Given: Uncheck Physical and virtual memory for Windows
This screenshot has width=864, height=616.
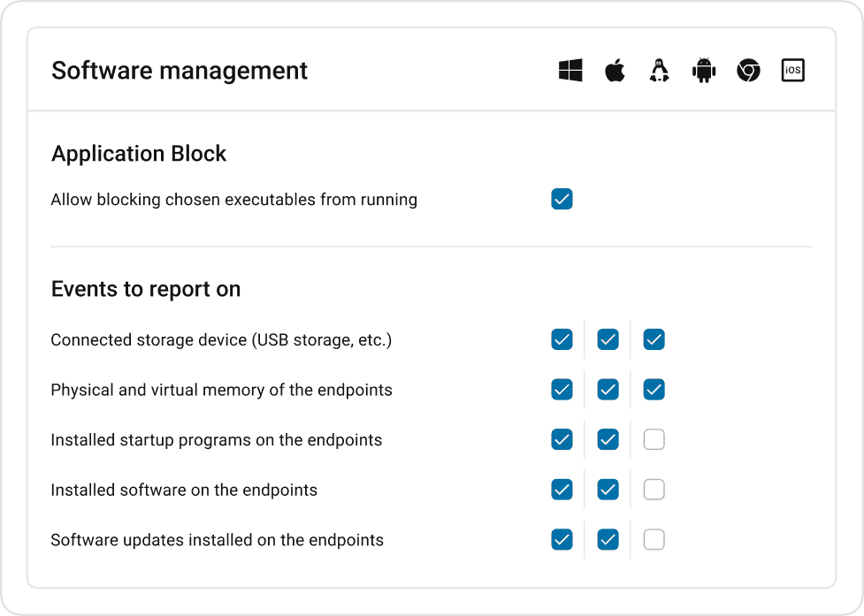Looking at the screenshot, I should pos(562,390).
